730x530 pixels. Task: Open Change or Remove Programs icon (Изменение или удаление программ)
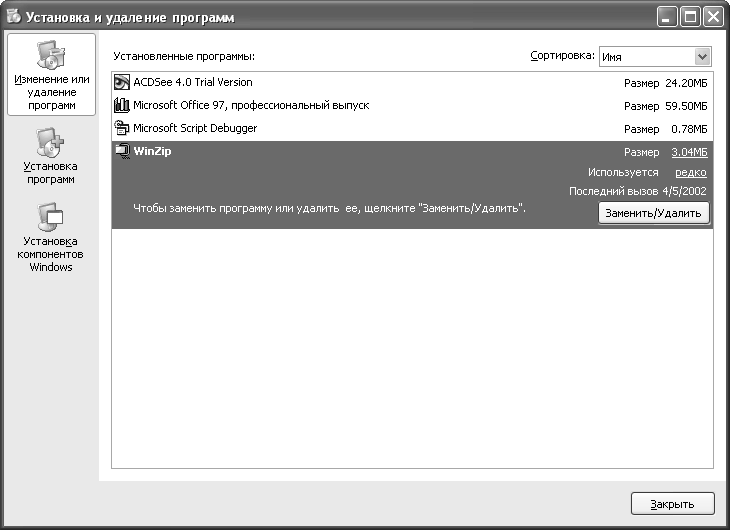click(51, 55)
